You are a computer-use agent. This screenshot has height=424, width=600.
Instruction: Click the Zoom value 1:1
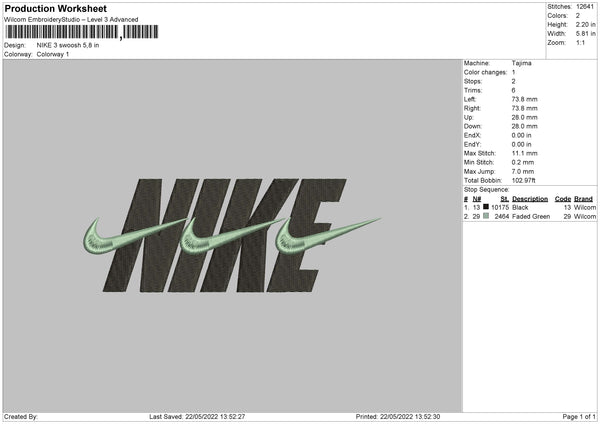pos(580,43)
